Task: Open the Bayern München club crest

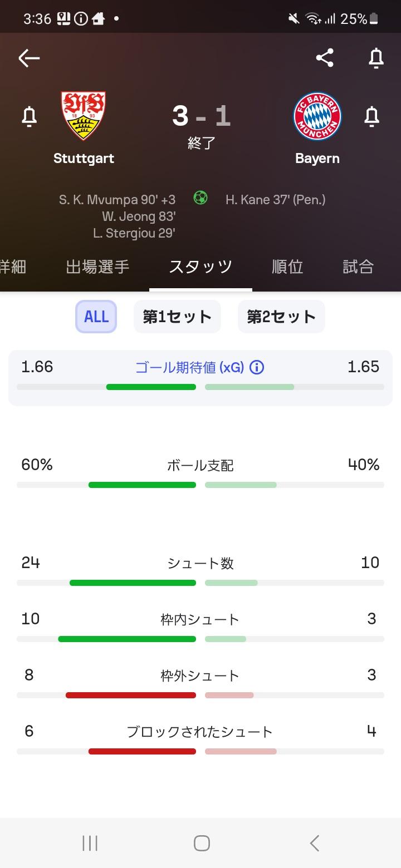Action: [317, 117]
